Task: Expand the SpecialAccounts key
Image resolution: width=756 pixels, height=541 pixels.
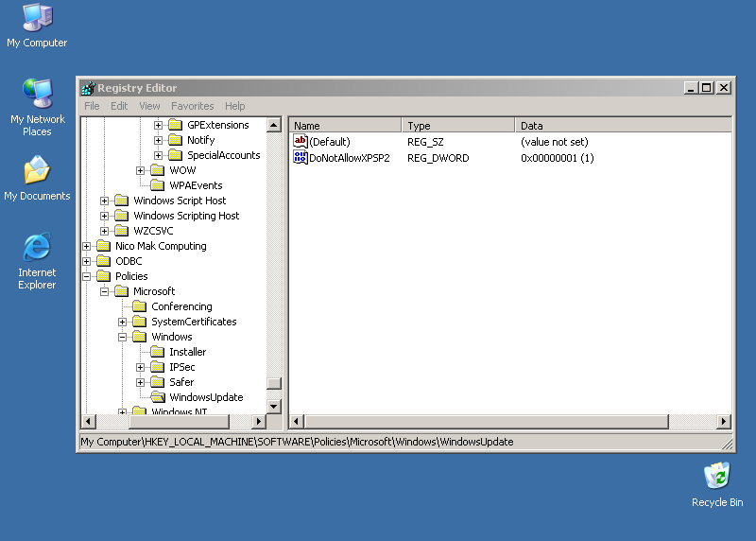Action: (x=158, y=155)
